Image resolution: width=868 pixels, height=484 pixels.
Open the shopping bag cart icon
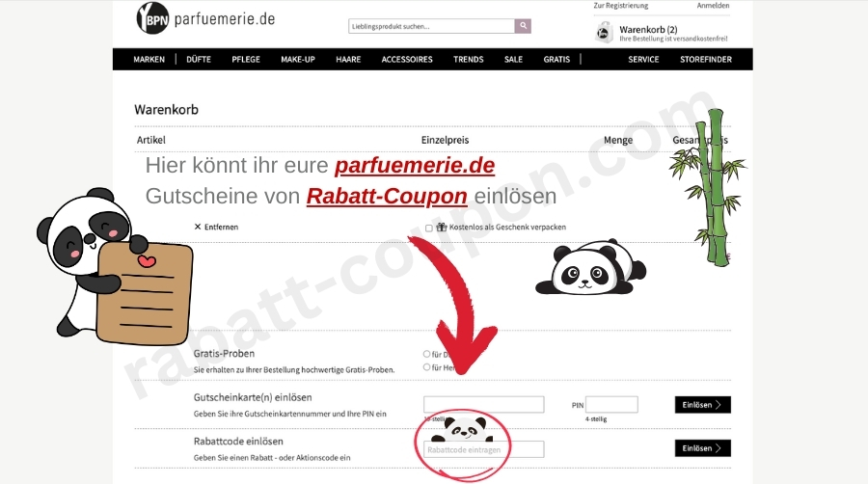[x=604, y=33]
